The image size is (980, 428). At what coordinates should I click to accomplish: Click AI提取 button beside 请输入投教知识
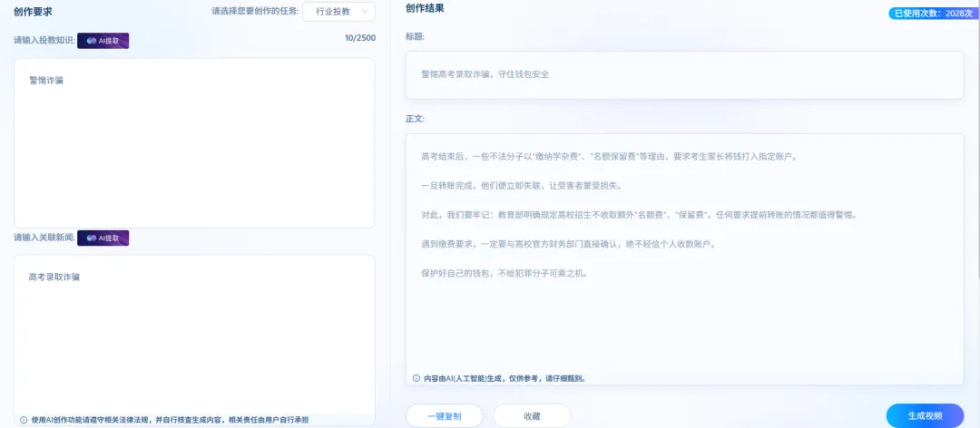[103, 41]
